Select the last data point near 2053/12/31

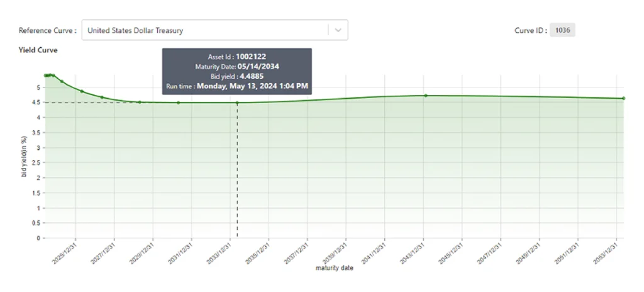coord(623,98)
